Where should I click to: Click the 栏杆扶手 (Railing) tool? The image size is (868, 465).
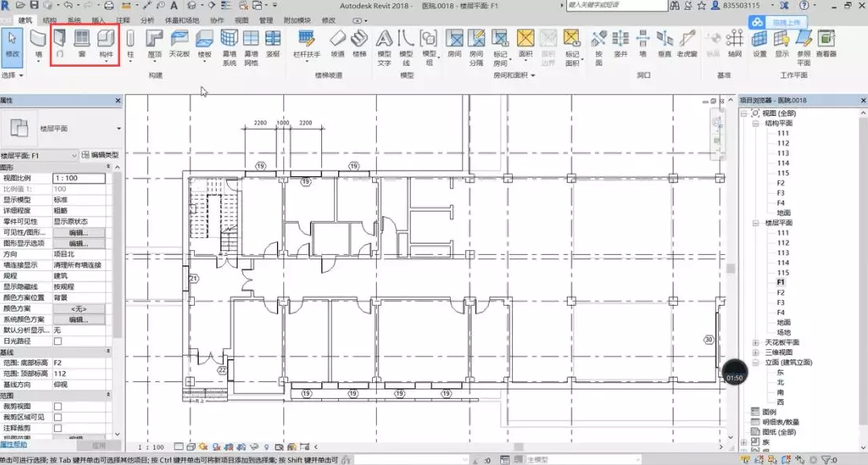click(306, 44)
